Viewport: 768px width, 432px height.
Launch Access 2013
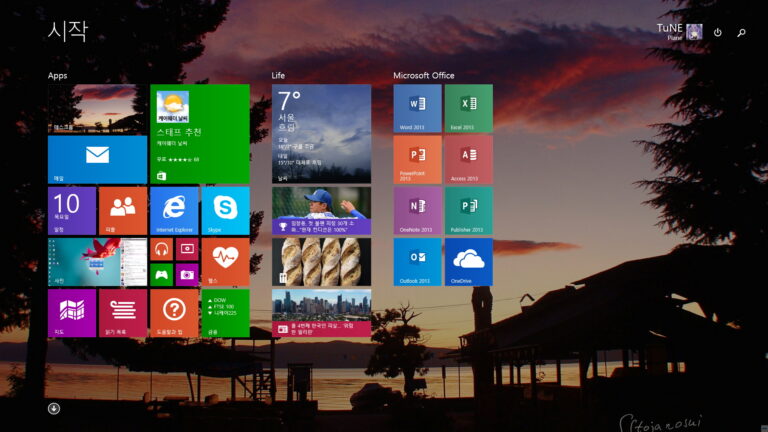(x=469, y=160)
